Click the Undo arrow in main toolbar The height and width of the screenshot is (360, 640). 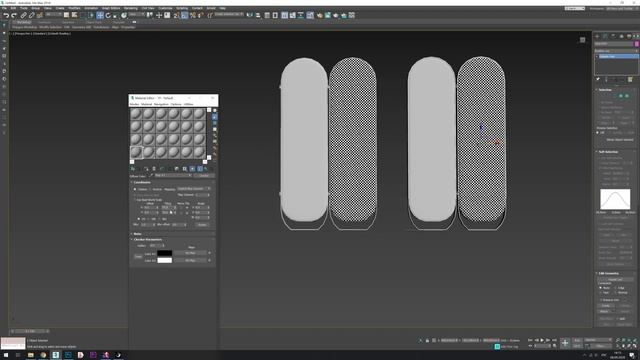pos(7,15)
